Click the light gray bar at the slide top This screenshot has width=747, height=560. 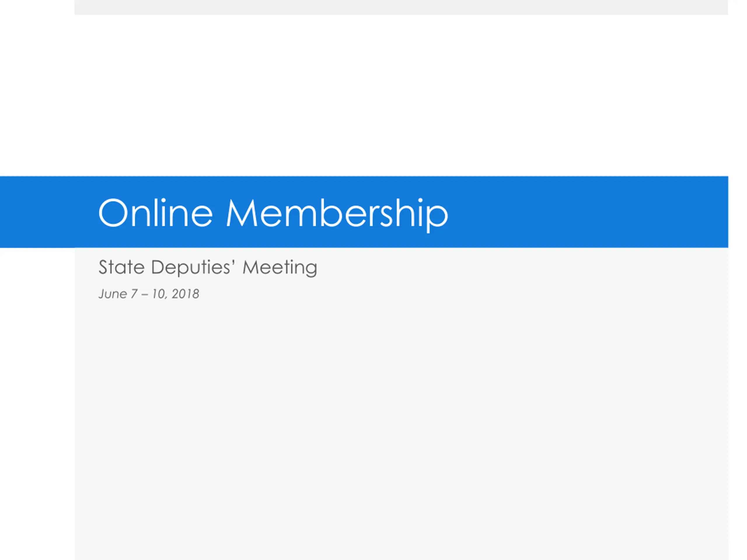(x=401, y=7)
